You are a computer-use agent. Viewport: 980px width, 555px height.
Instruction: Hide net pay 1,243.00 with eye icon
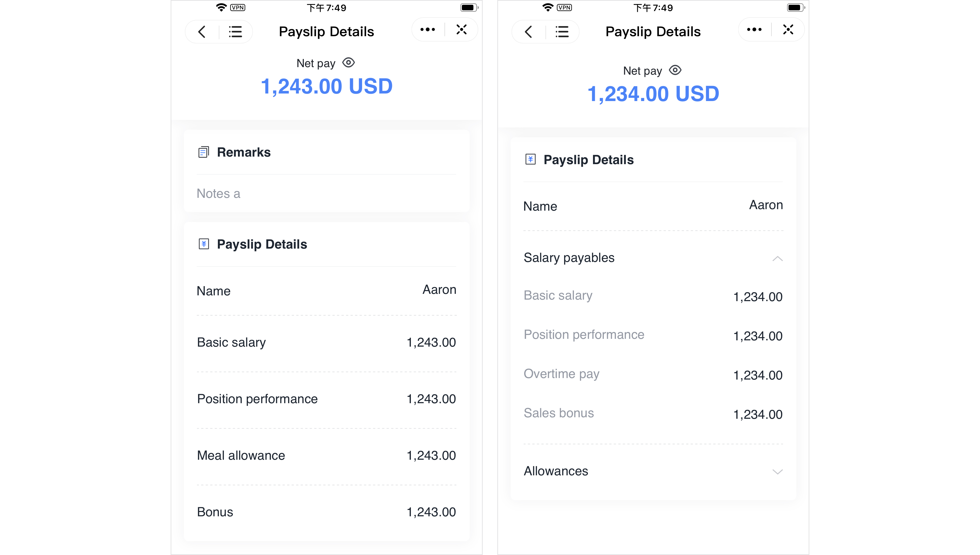(x=348, y=63)
